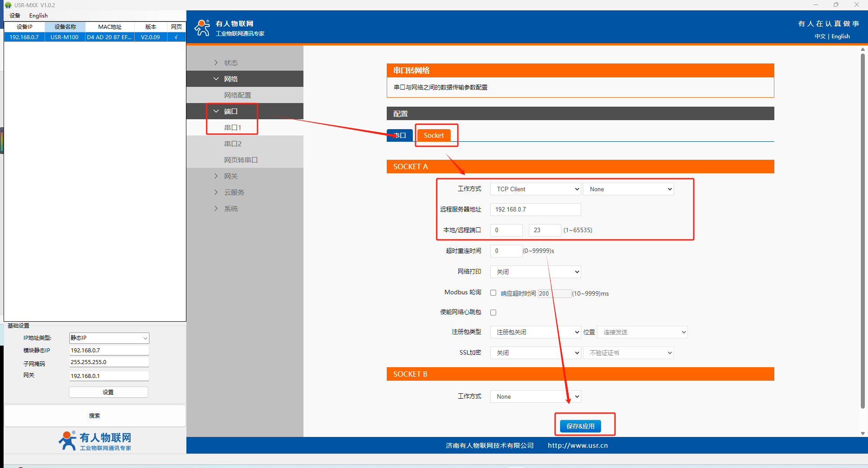The width and height of the screenshot is (868, 468).
Task: Click the page vertical scrollbar
Action: point(863,225)
